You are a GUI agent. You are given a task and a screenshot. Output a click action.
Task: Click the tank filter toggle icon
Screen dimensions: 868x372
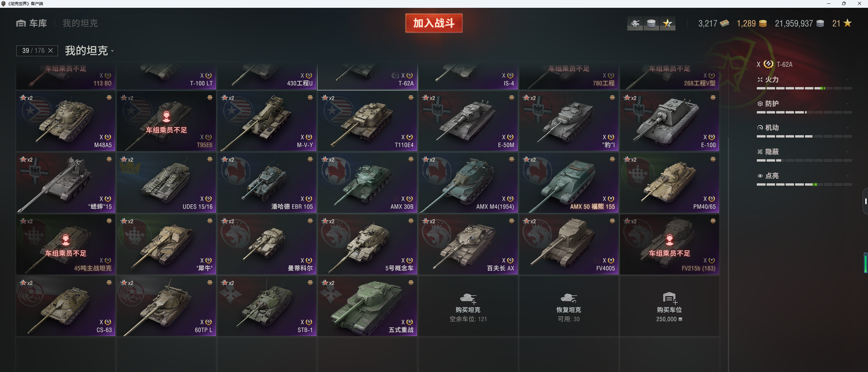coord(635,23)
